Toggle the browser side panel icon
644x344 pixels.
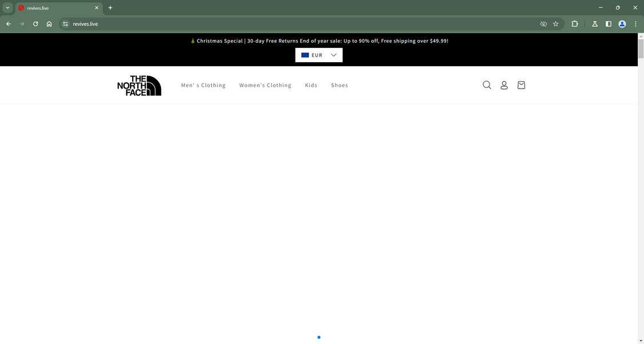609,24
